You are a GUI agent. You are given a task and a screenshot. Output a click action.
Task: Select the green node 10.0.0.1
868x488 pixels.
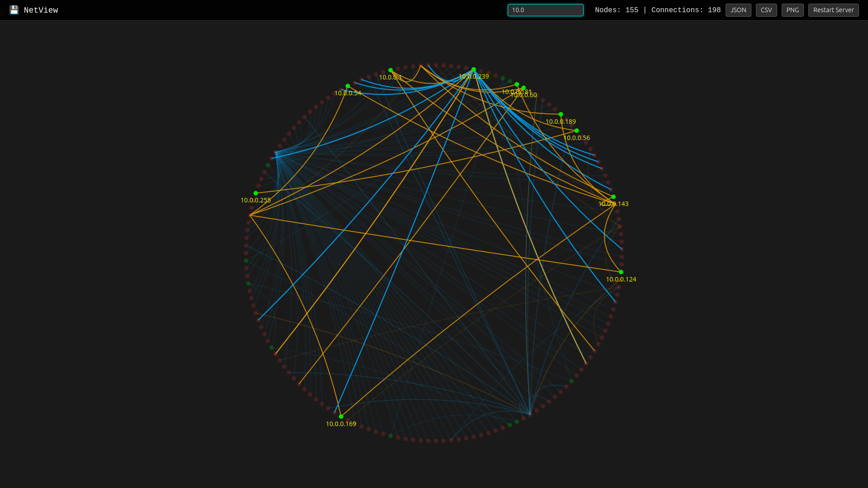(x=391, y=70)
